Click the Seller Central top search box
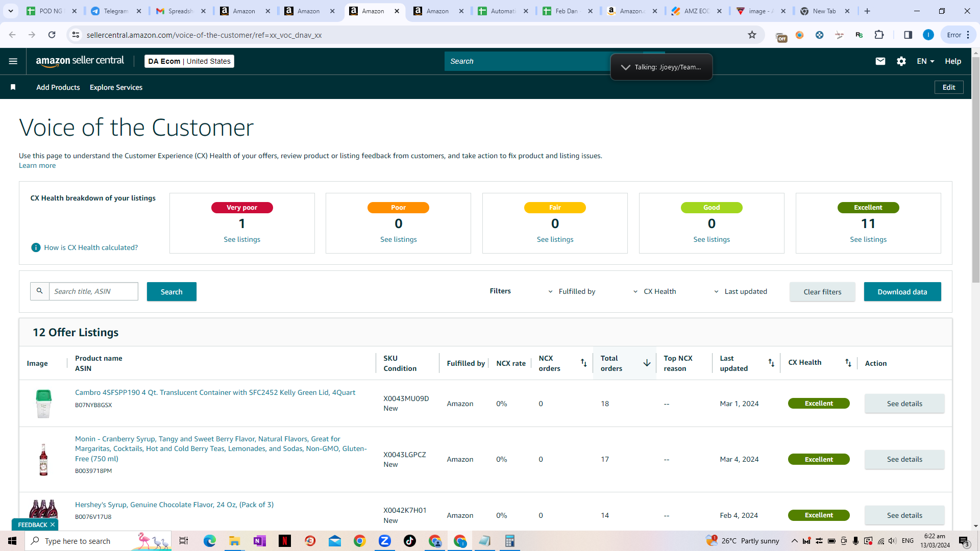980x551 pixels. [528, 61]
